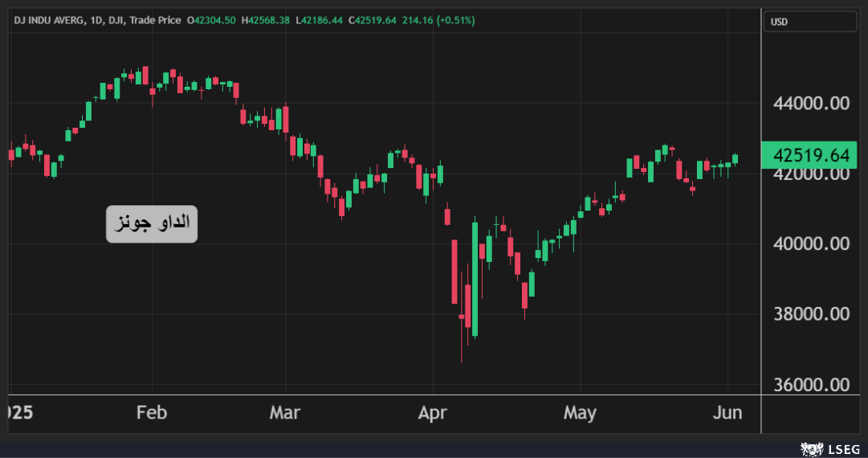Image resolution: width=868 pixels, height=458 pixels.
Task: Click the 38000.00 price axis label
Action: 811,314
